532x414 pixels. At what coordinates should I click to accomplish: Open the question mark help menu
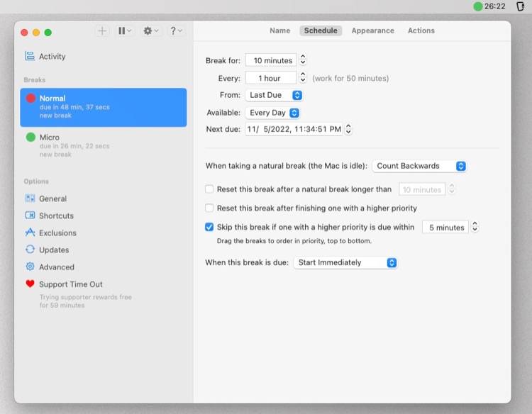pyautogui.click(x=176, y=31)
